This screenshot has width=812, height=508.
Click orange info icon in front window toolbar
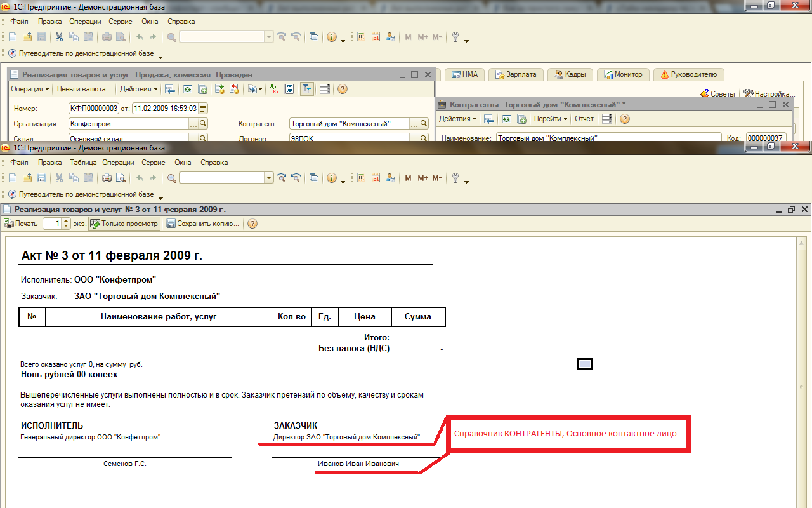pyautogui.click(x=332, y=178)
